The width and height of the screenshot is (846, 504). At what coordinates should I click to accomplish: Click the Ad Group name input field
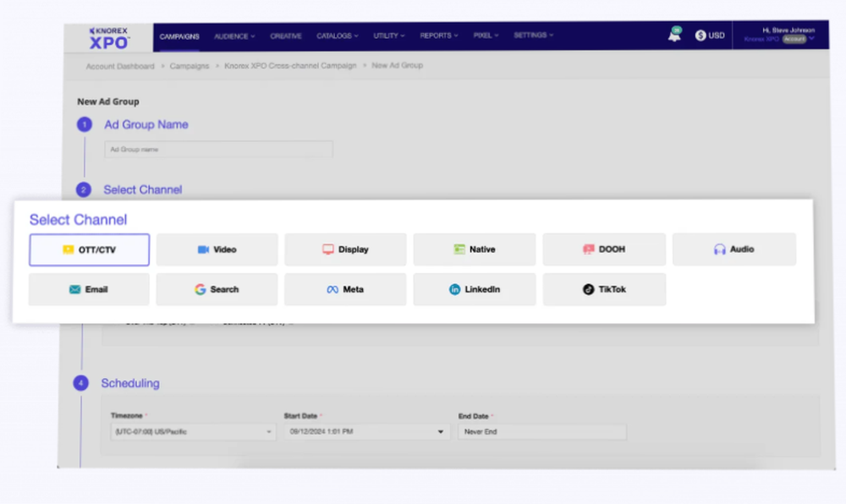pyautogui.click(x=218, y=150)
